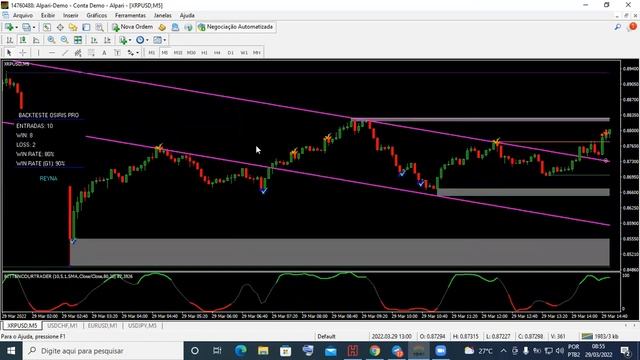Select the crosshair tool
The image size is (640, 360).
[x=22, y=53]
